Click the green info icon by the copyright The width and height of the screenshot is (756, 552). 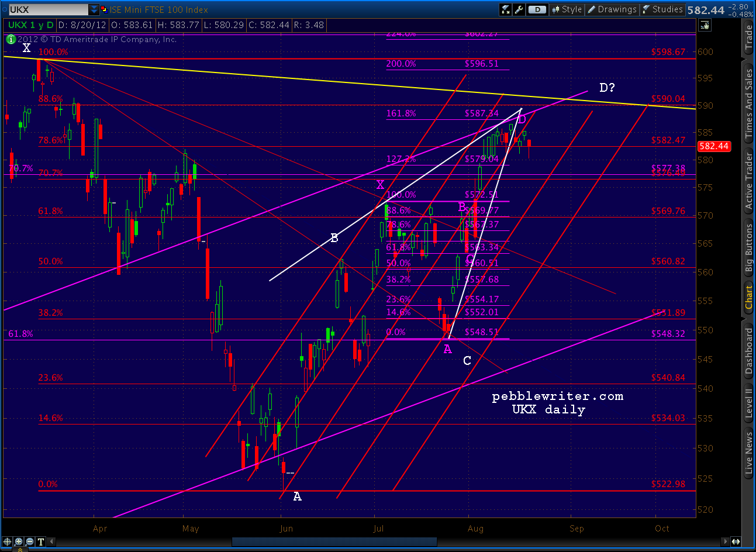[x=11, y=39]
